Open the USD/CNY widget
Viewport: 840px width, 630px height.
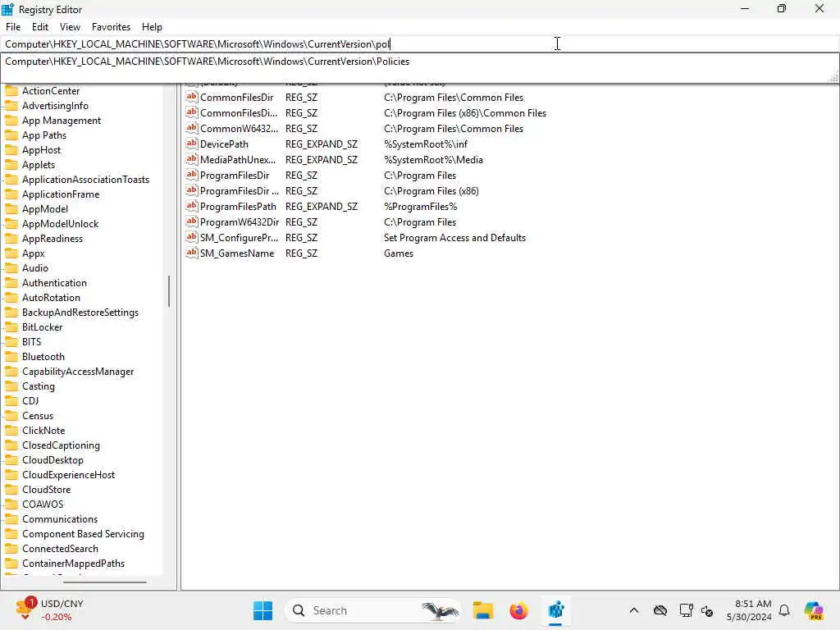pos(50,610)
